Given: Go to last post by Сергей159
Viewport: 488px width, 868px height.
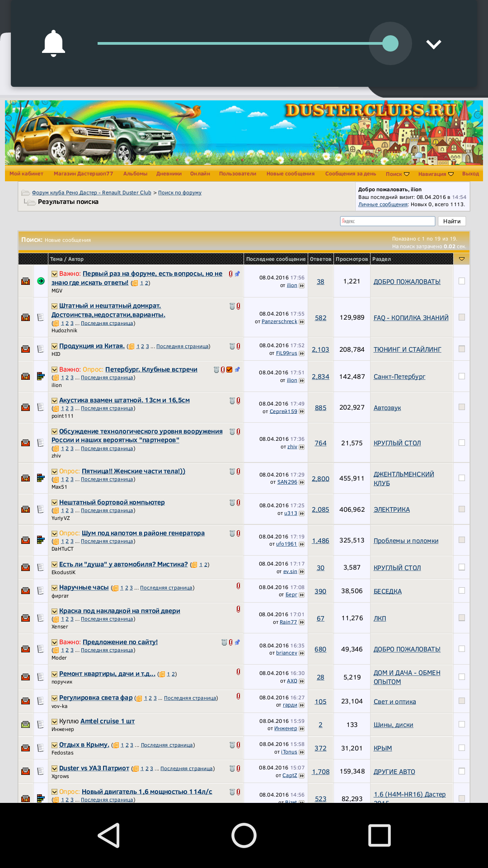Looking at the screenshot, I should [302, 412].
